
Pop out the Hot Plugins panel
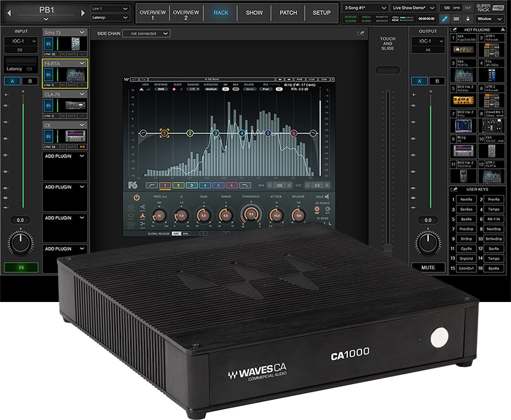454,30
